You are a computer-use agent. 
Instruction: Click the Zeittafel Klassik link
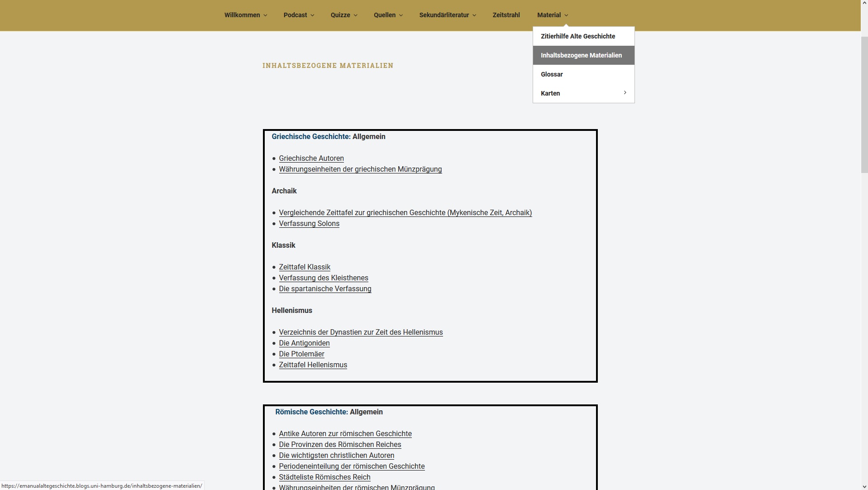click(x=305, y=267)
